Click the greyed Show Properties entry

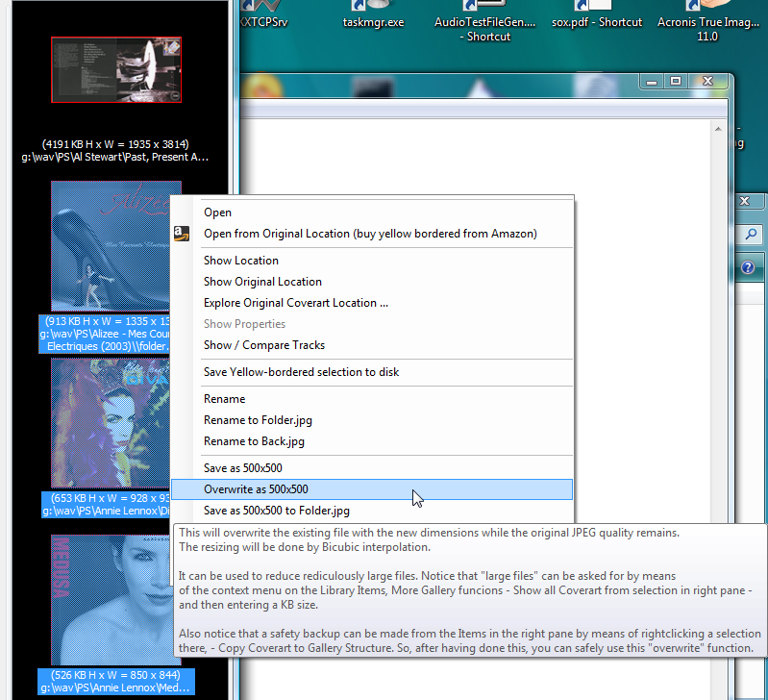pos(372,324)
